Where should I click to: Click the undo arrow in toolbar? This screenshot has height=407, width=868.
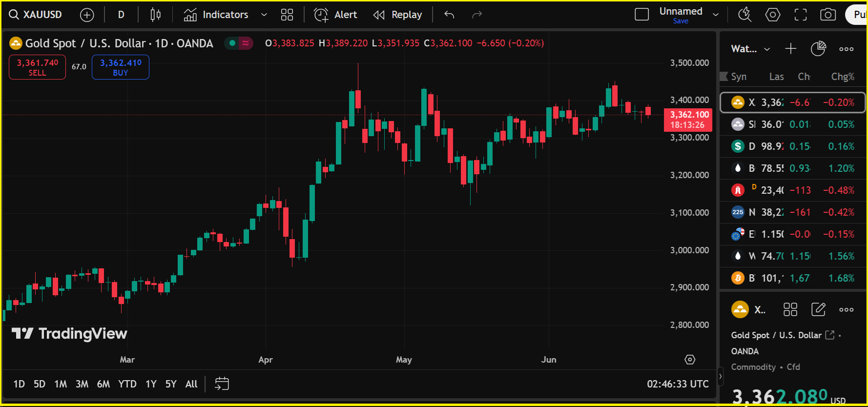tap(449, 15)
